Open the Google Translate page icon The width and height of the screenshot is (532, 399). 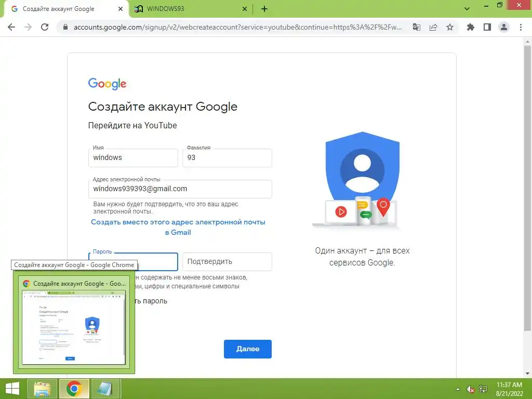[x=417, y=27]
